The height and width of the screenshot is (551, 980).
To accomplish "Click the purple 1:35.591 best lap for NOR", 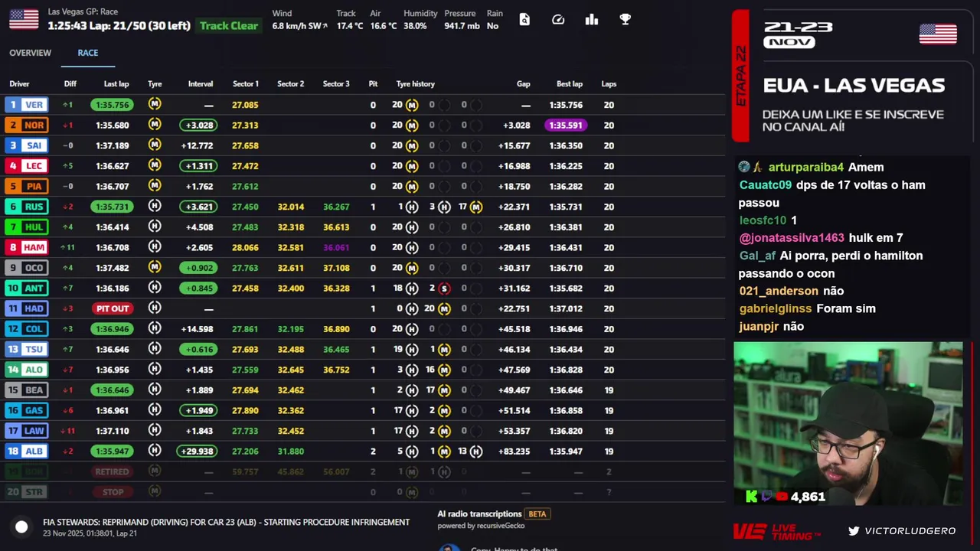I will click(x=566, y=125).
